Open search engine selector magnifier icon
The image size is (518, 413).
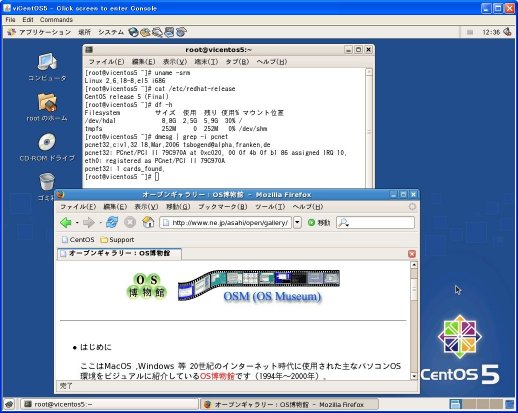[x=343, y=223]
